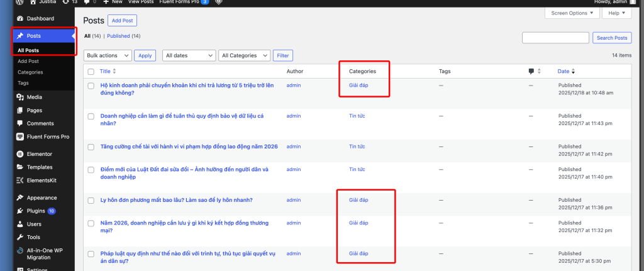Expand the All dates dropdown
This screenshot has height=271, width=644.
click(189, 55)
